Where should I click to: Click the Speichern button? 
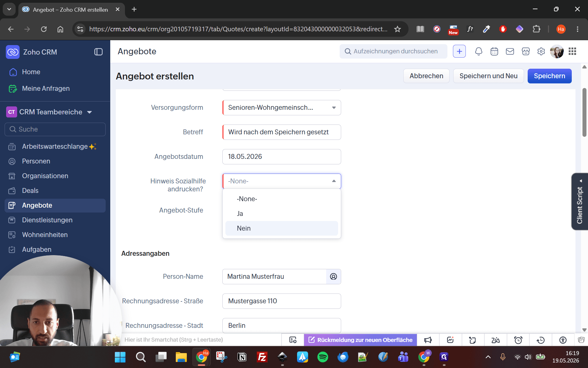click(549, 76)
